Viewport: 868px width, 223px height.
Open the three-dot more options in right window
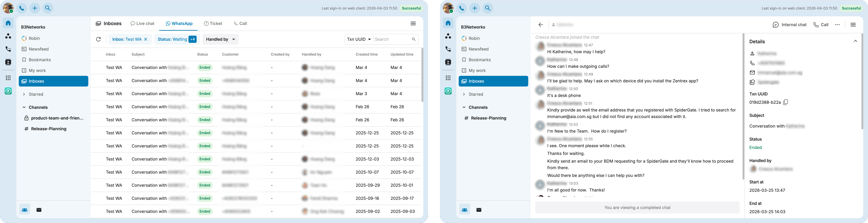pos(837,25)
